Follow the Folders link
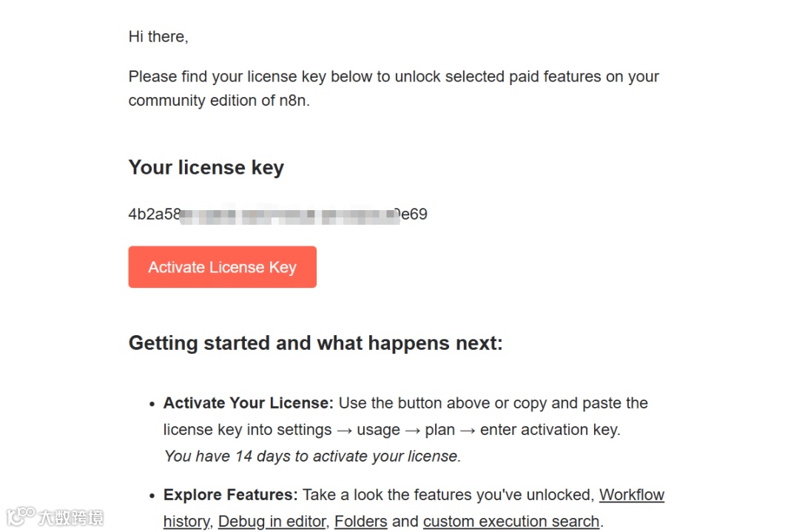 (x=360, y=522)
